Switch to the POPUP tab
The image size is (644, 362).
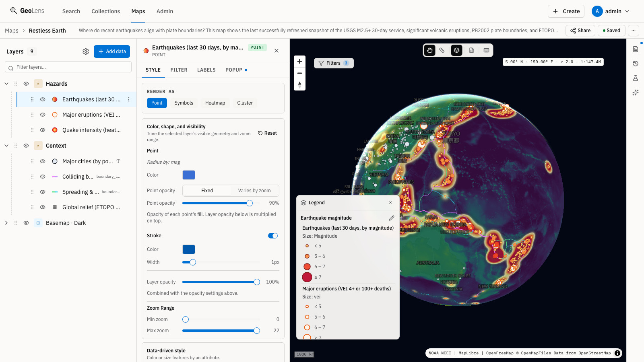[x=236, y=70]
